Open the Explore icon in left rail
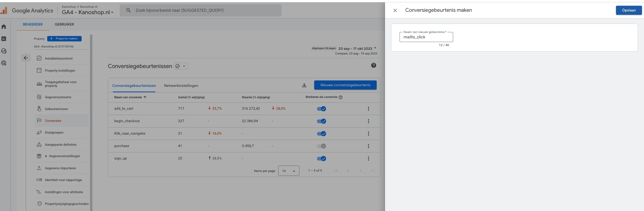Image resolution: width=644 pixels, height=211 pixels. [4, 51]
